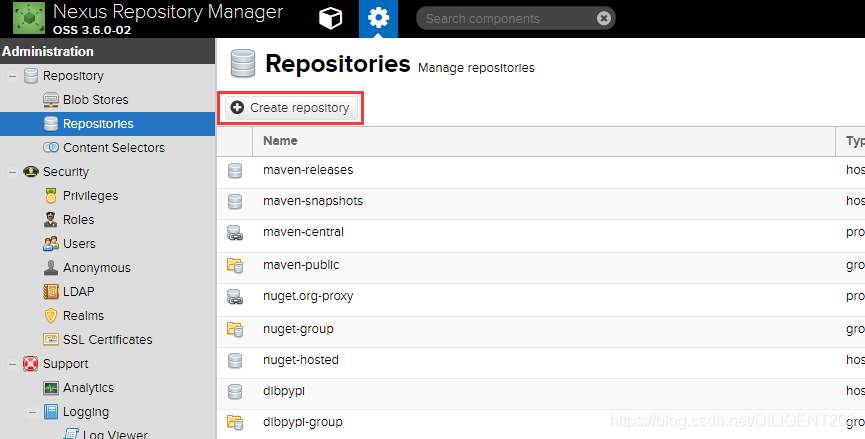
Task: Click the Realms shield icon
Action: tap(51, 315)
